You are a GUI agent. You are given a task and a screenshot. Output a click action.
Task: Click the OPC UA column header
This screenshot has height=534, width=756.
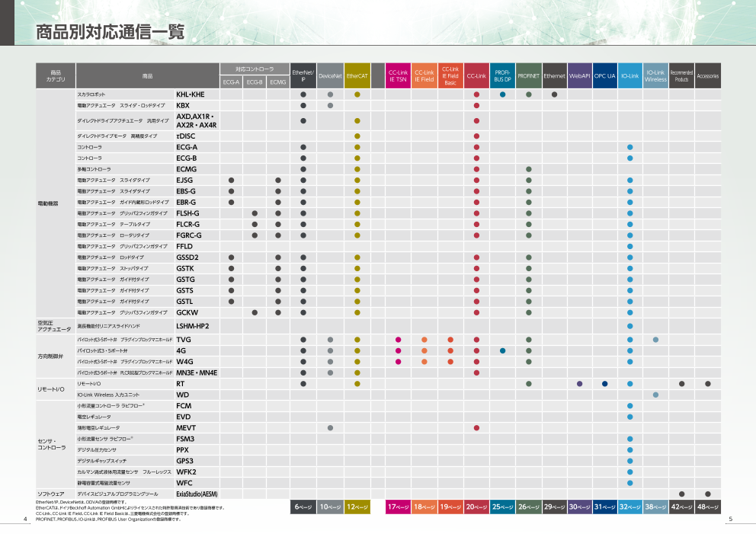click(604, 76)
